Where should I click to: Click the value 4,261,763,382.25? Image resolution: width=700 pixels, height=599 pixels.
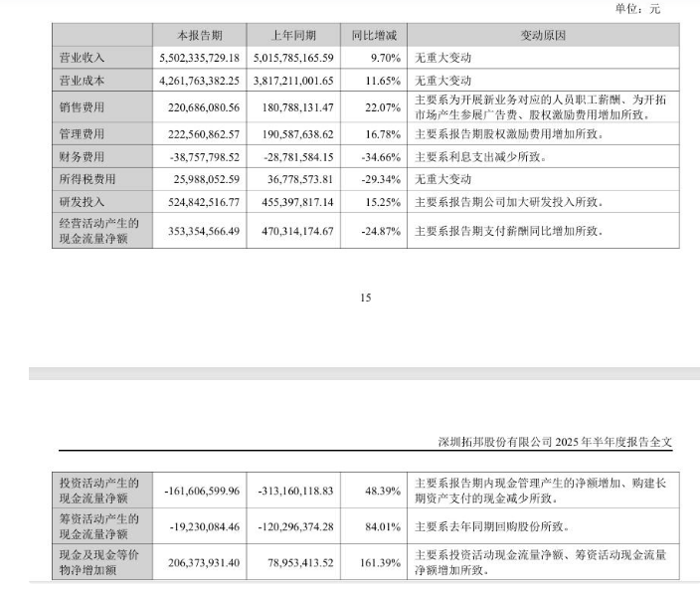[x=200, y=81]
